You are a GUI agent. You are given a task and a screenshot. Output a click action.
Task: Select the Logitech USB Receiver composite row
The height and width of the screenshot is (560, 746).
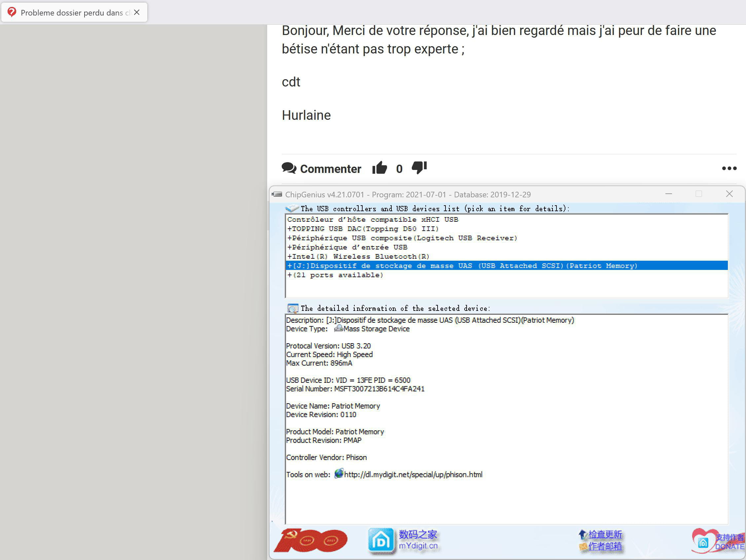(507, 238)
